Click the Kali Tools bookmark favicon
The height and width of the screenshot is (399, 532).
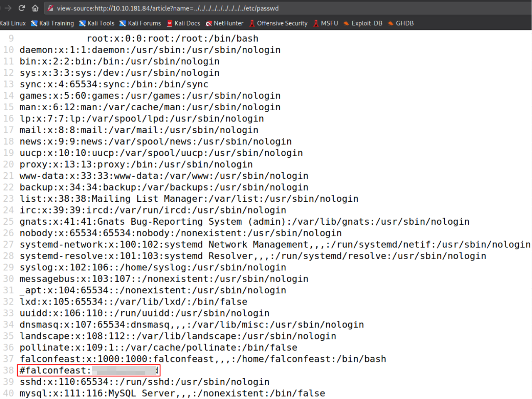pyautogui.click(x=82, y=23)
